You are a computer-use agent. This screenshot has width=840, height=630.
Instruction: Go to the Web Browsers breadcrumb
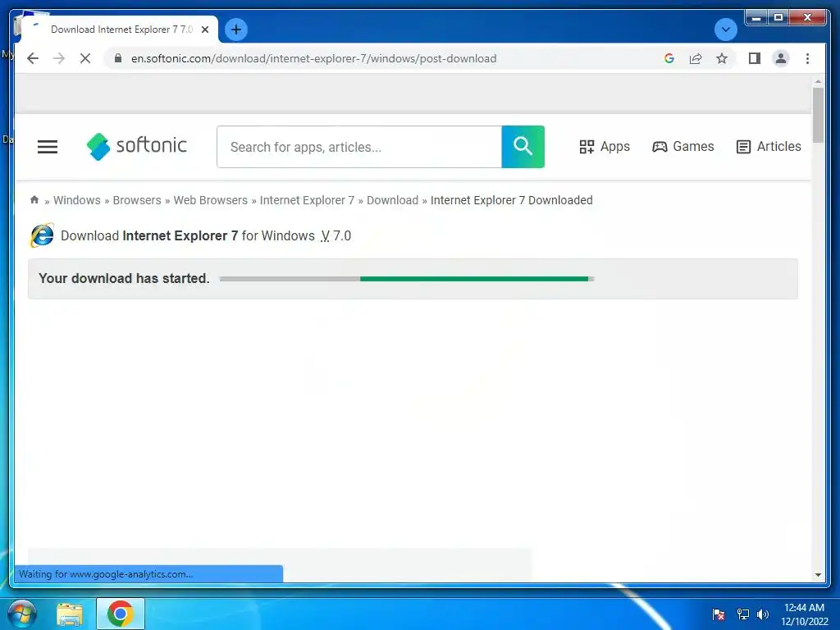click(x=211, y=200)
